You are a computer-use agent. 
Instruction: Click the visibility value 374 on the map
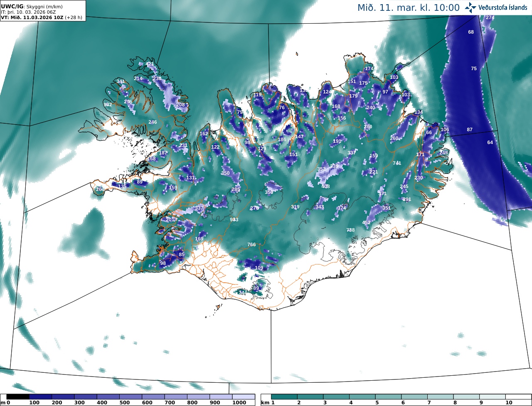342,208
